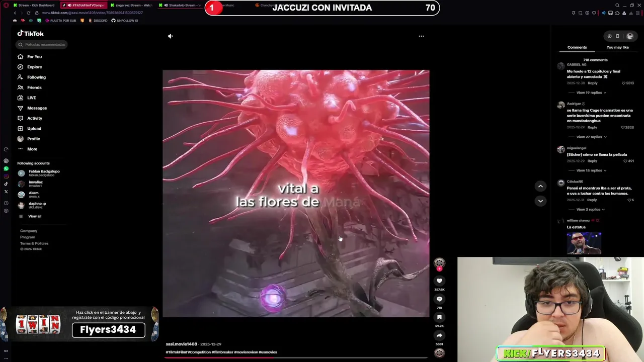Open the image in william chavez's comment
This screenshot has height=362, width=644.
[x=584, y=243]
